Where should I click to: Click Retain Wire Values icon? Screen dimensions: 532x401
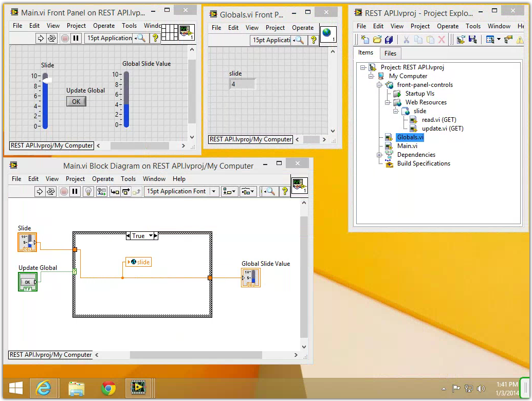click(x=101, y=191)
